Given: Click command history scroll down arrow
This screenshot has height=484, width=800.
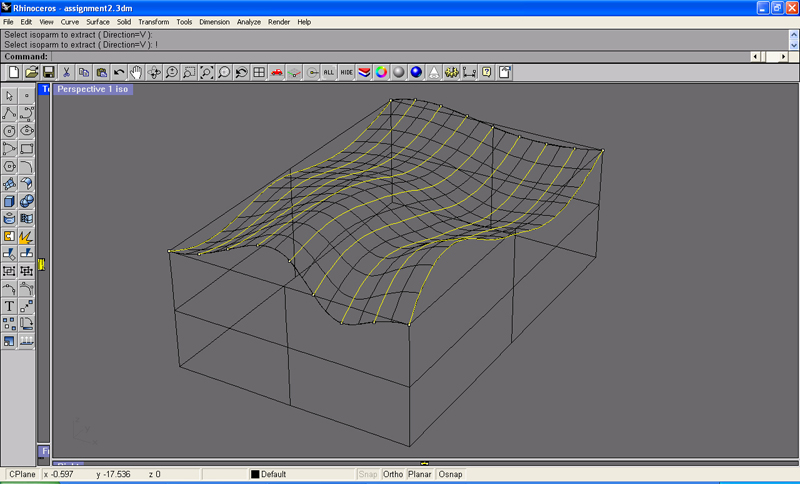Looking at the screenshot, I should pyautogui.click(x=793, y=45).
